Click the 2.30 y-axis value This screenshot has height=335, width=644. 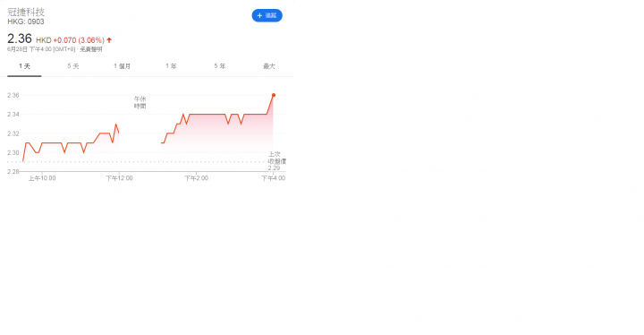click(x=13, y=152)
